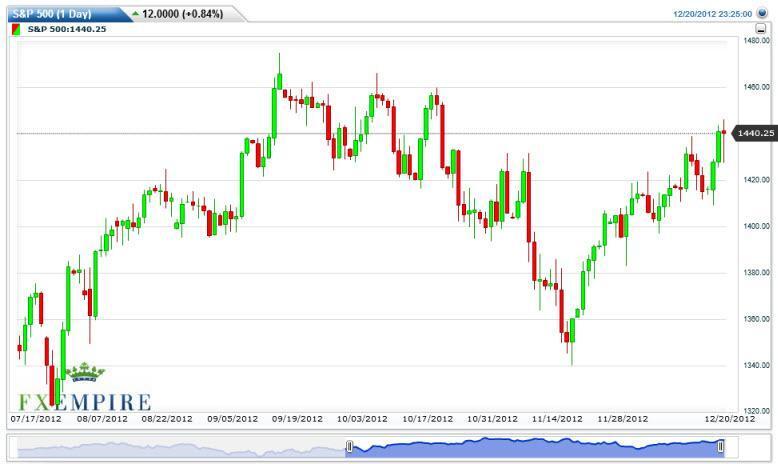The height and width of the screenshot is (464, 778).
Task: Click the globe icon at top right
Action: tap(762, 13)
